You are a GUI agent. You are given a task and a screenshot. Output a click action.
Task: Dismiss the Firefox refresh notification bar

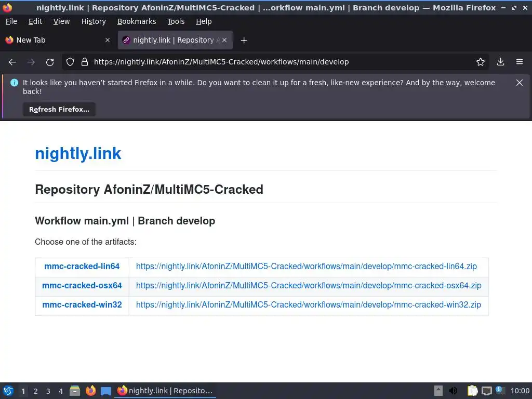point(520,83)
